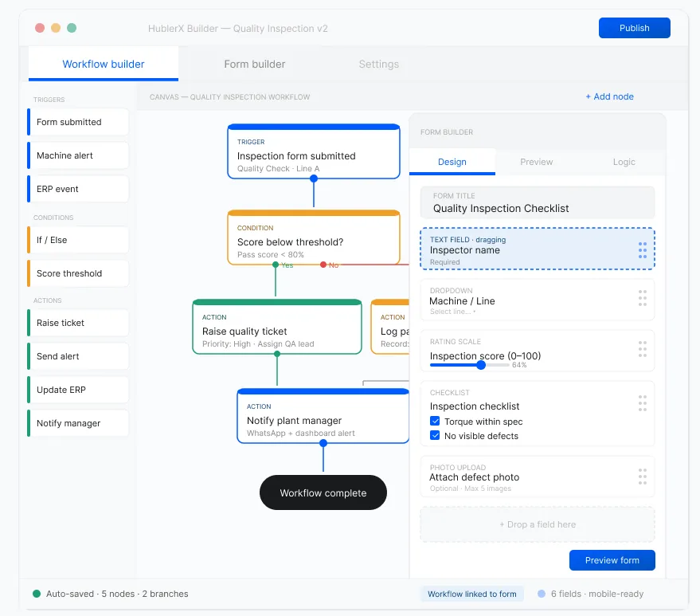The height and width of the screenshot is (616, 700).
Task: Click drag handle on Inspection checklist field
Action: coord(643,403)
